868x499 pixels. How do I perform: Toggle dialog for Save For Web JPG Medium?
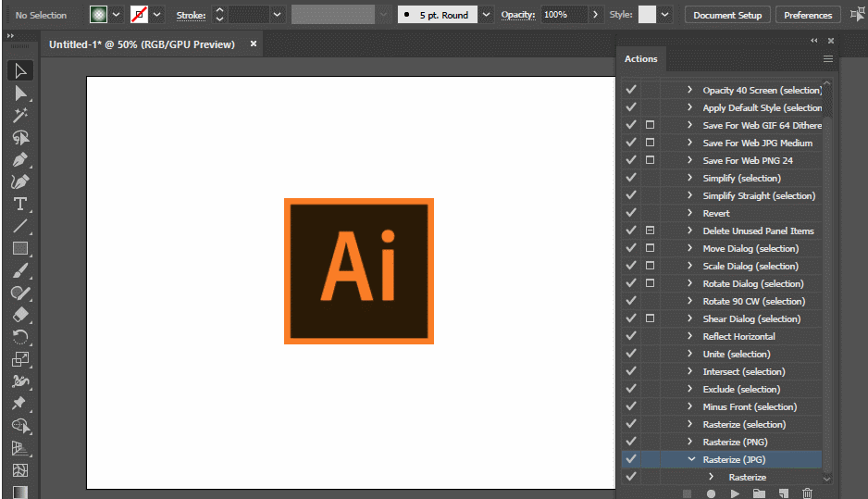[x=650, y=143]
